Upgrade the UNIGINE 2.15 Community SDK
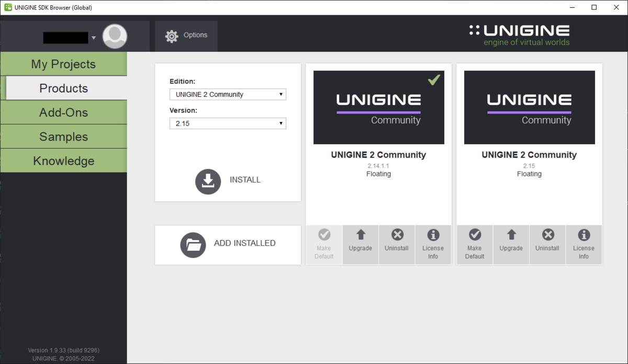The width and height of the screenshot is (628, 364). (x=511, y=241)
